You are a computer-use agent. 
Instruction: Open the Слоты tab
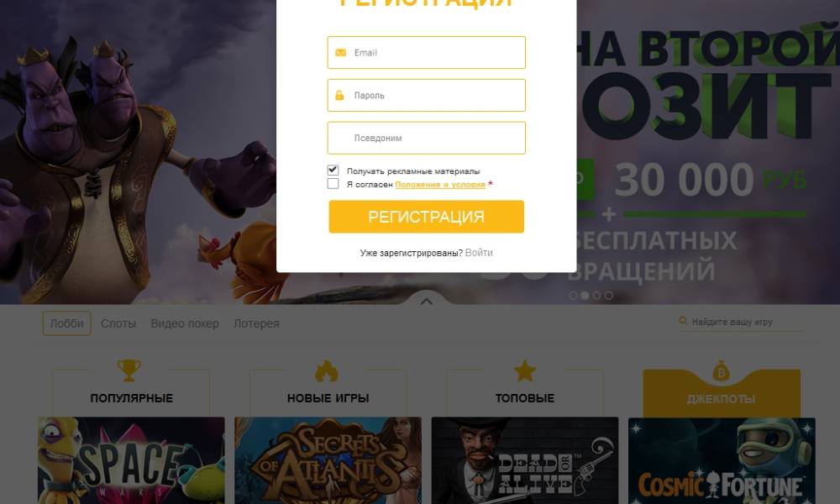(118, 323)
